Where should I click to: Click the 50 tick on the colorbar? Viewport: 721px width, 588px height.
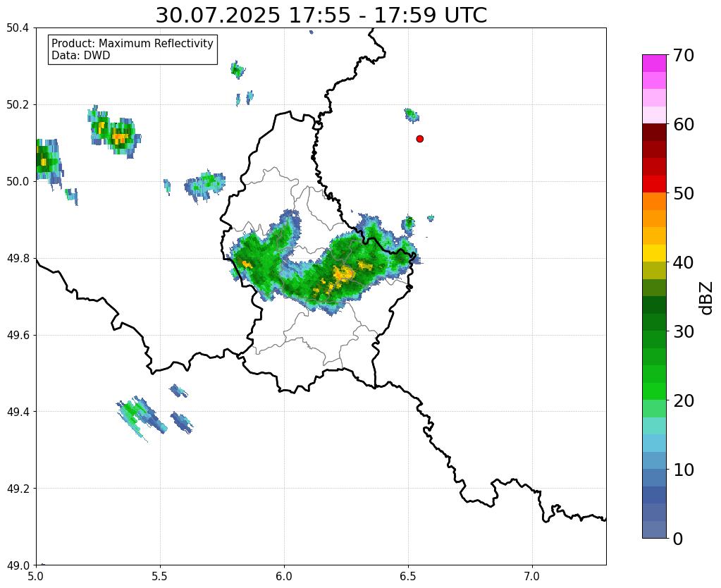tap(683, 193)
